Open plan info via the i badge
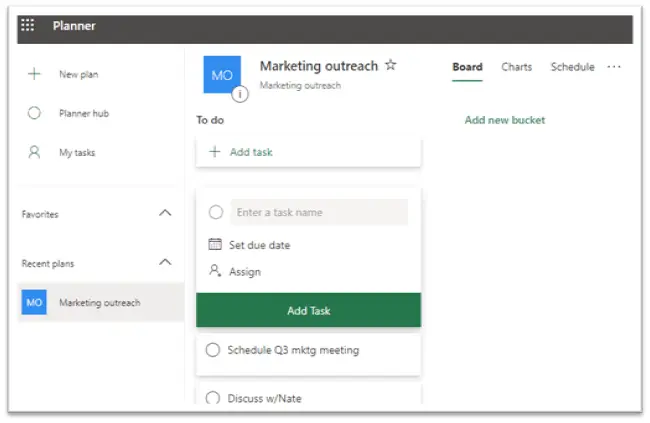Image resolution: width=650 pixels, height=423 pixels. (x=240, y=94)
